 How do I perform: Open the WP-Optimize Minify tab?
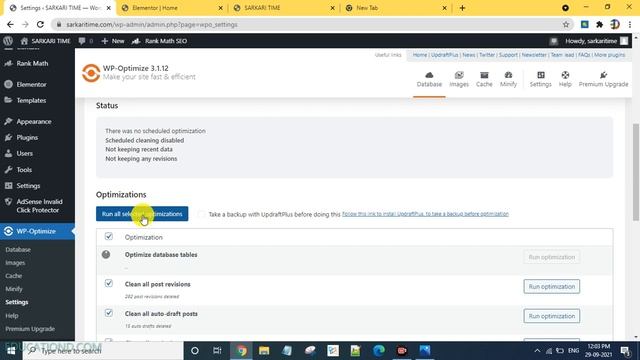coord(508,79)
